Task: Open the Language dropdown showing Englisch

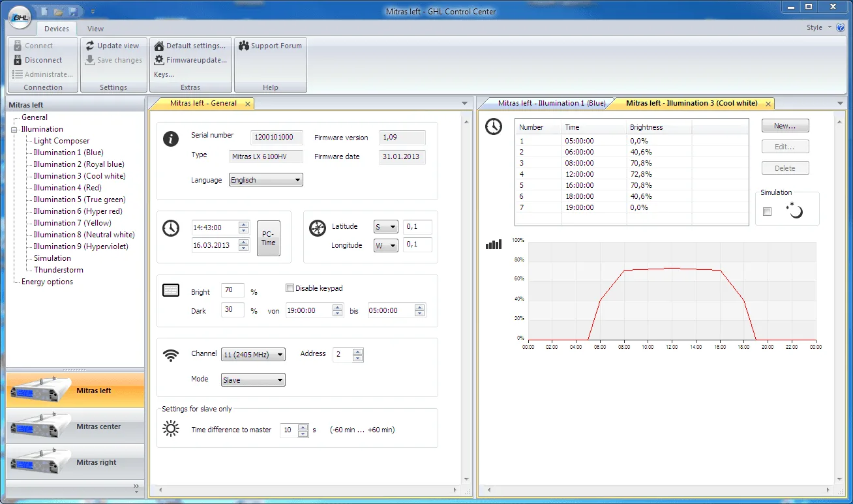Action: [x=266, y=180]
